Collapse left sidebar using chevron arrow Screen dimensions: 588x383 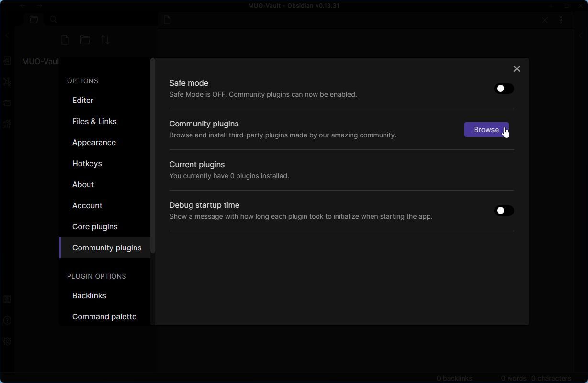tap(7, 35)
